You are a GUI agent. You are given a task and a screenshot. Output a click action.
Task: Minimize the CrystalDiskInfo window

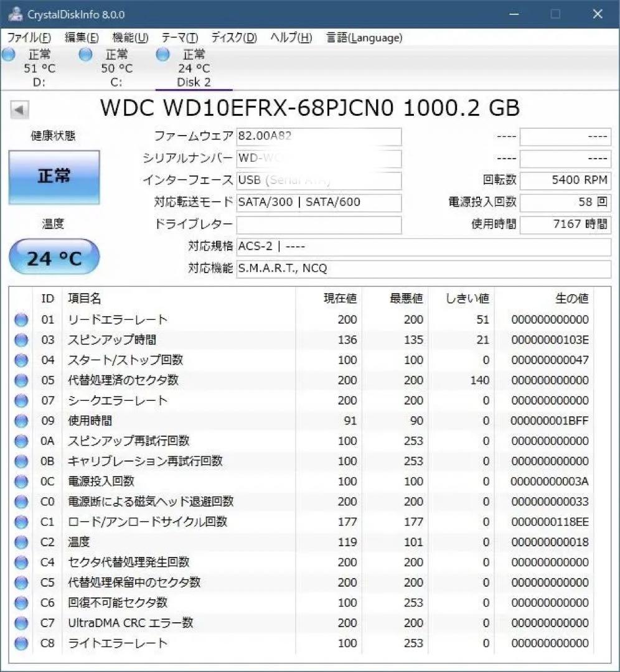514,14
